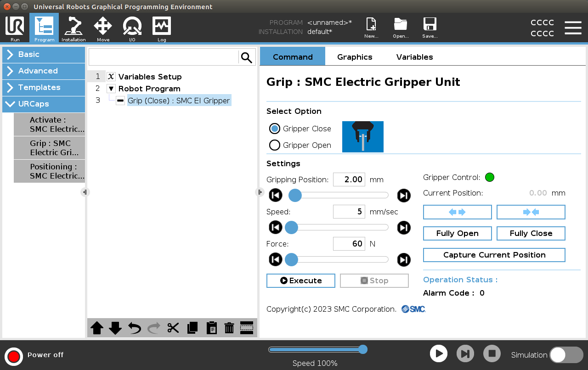Set Speed to maximum value
The height and width of the screenshot is (370, 588).
[x=404, y=228]
